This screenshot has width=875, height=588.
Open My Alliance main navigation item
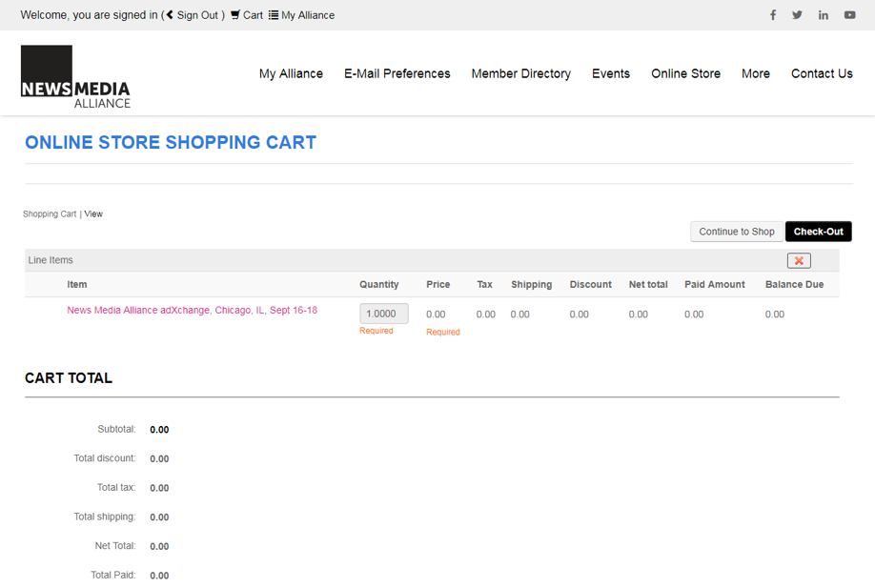(x=291, y=73)
